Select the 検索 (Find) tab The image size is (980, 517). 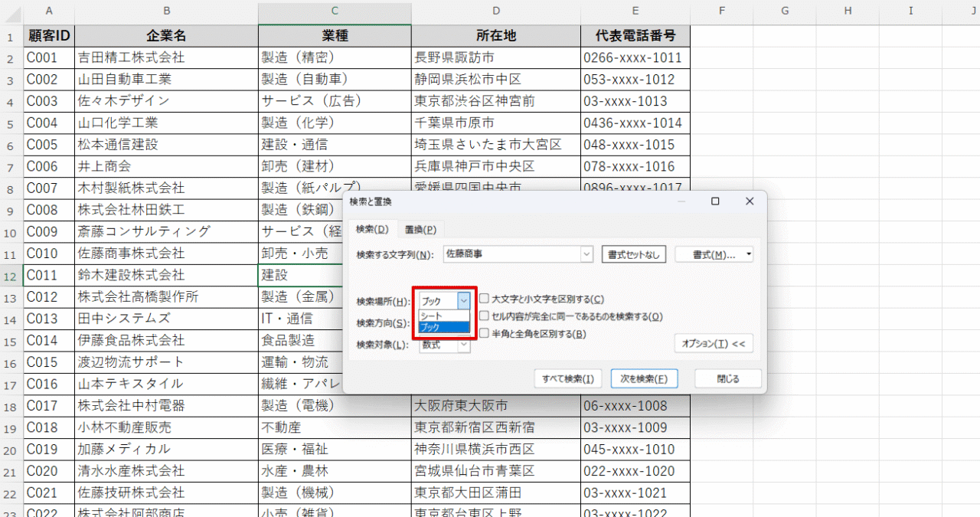point(371,228)
